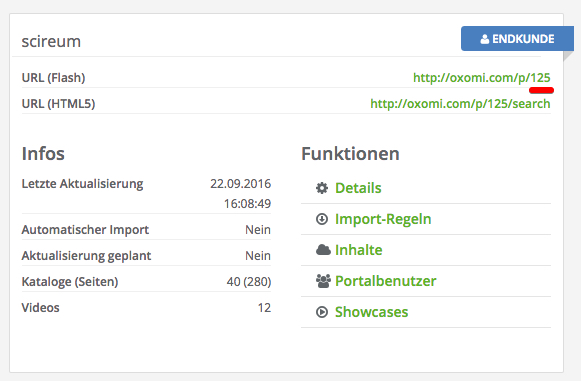Click the blue ENDKUNDE button

click(517, 39)
